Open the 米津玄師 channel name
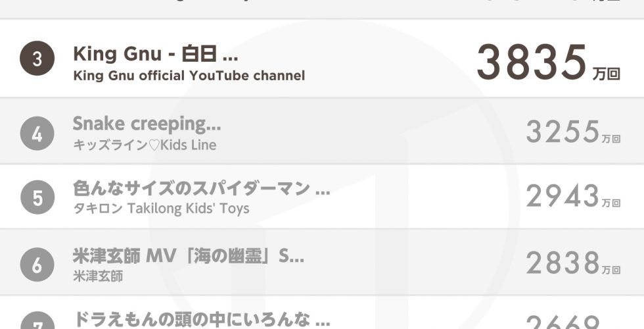The image size is (644, 329). click(98, 276)
